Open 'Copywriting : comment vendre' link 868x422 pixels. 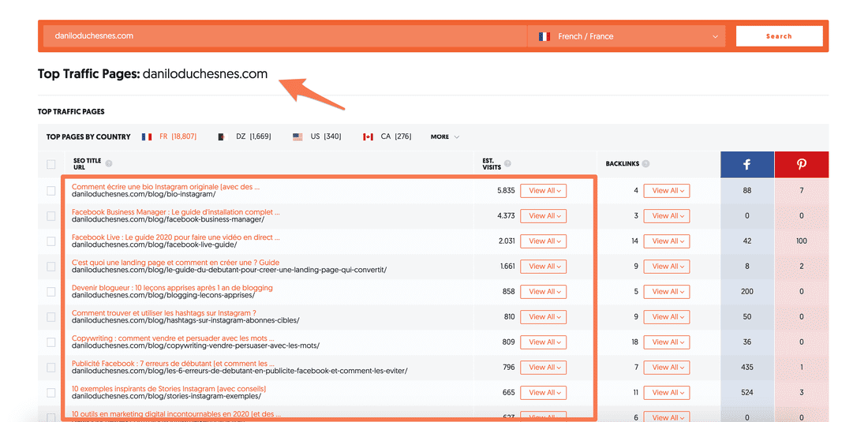(173, 338)
